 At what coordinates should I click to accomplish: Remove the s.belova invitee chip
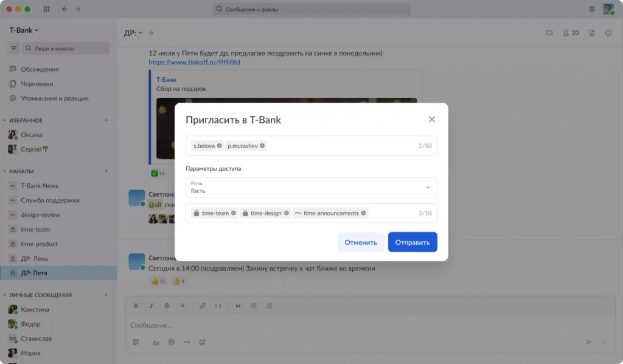pyautogui.click(x=219, y=146)
